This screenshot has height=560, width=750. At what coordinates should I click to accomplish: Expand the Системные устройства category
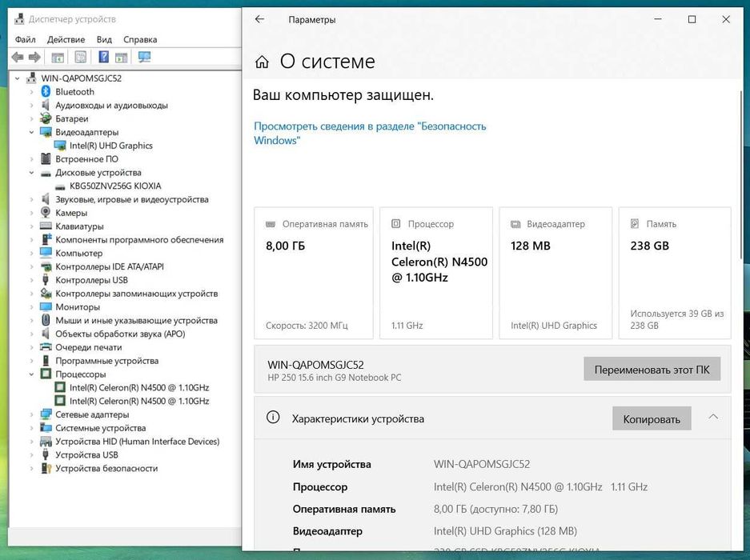pos(31,427)
